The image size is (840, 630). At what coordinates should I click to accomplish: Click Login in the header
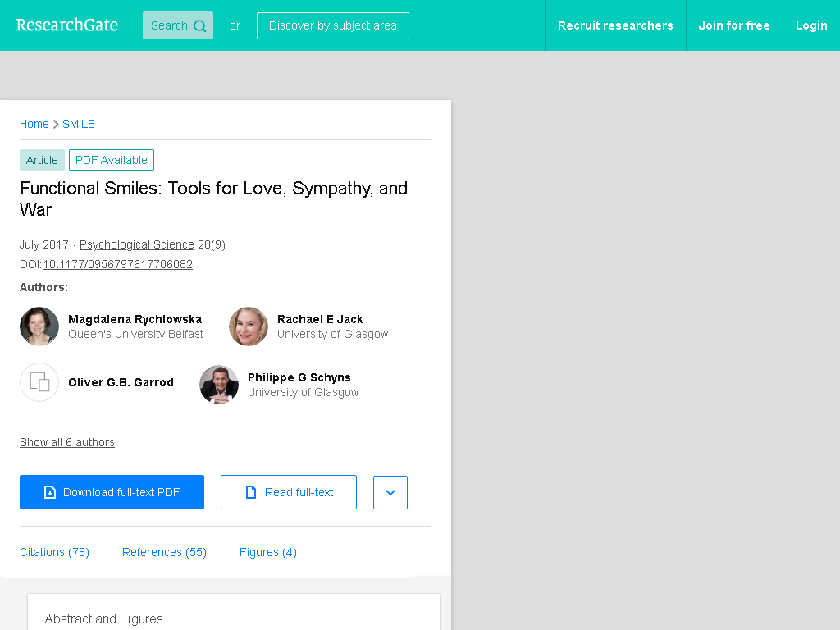click(x=811, y=25)
